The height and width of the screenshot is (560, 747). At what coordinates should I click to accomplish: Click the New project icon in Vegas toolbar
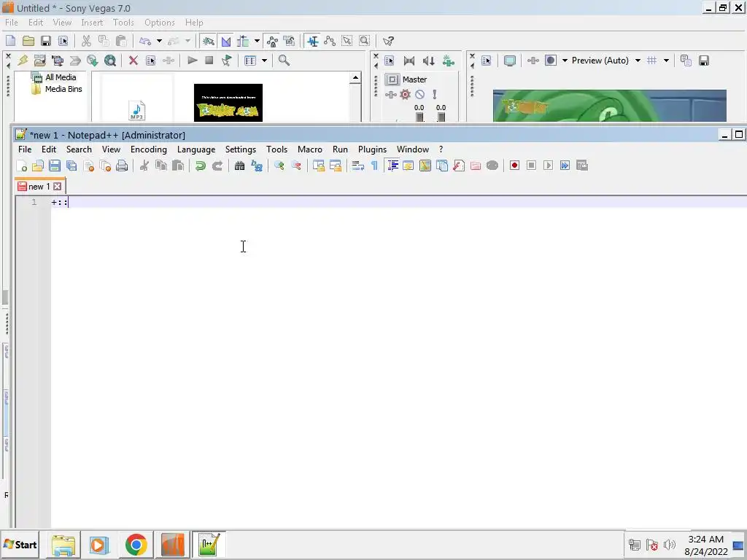pos(10,41)
